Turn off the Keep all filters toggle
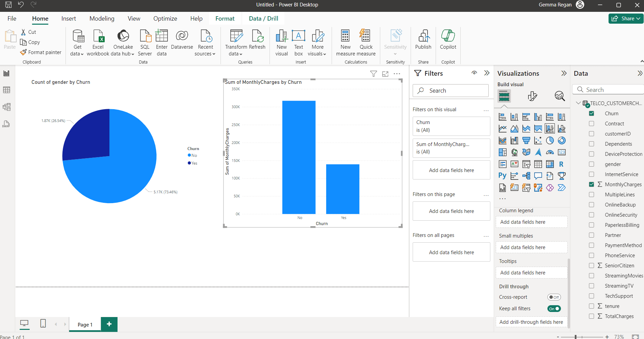Image resolution: width=644 pixels, height=339 pixels. [554, 309]
